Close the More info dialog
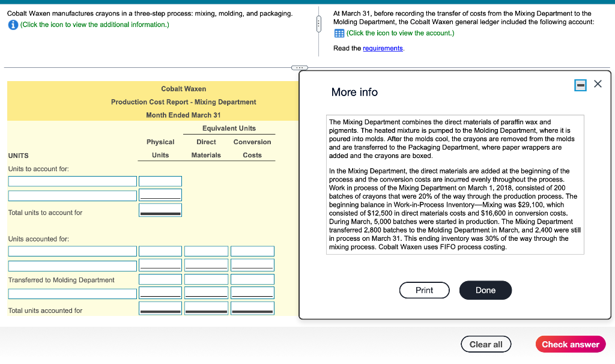Image resolution: width=615 pixels, height=364 pixels. pos(598,84)
